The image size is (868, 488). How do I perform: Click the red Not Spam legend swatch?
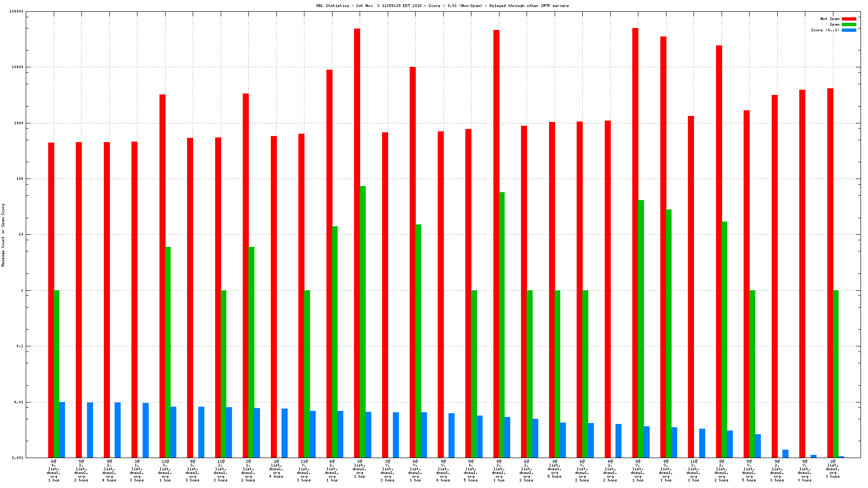pos(849,19)
